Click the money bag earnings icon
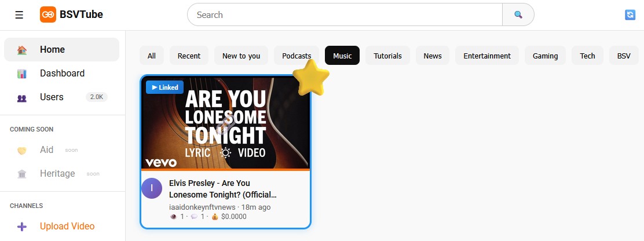The height and width of the screenshot is (241, 644). click(x=215, y=216)
